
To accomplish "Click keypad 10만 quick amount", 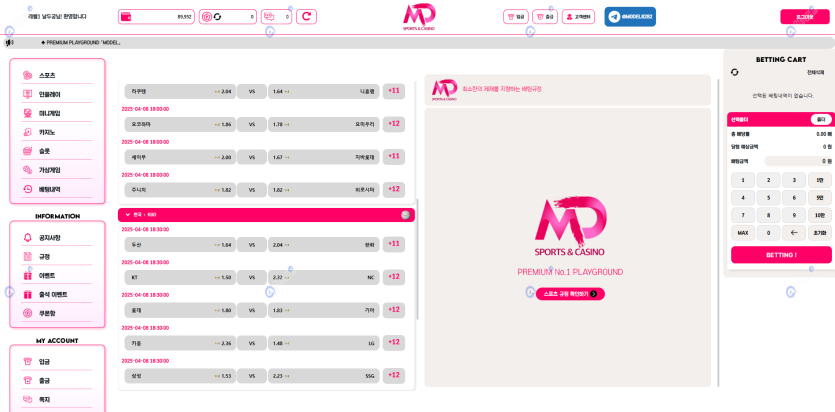I will click(820, 215).
